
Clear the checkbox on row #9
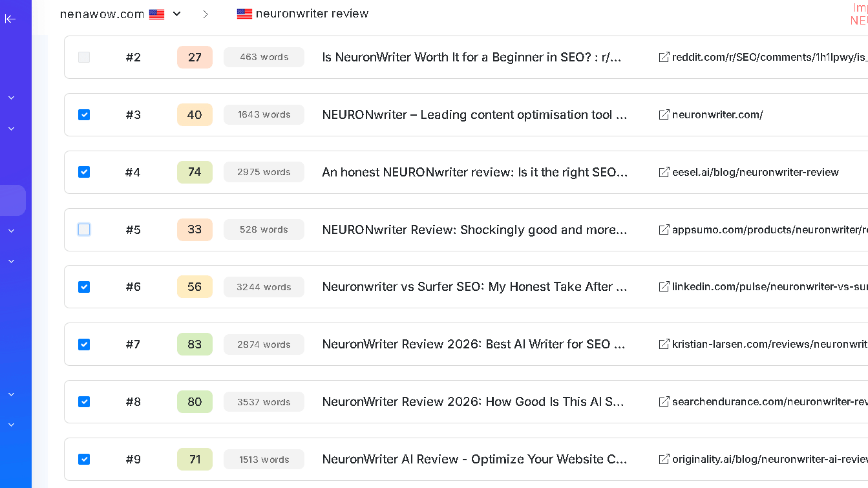[84, 459]
